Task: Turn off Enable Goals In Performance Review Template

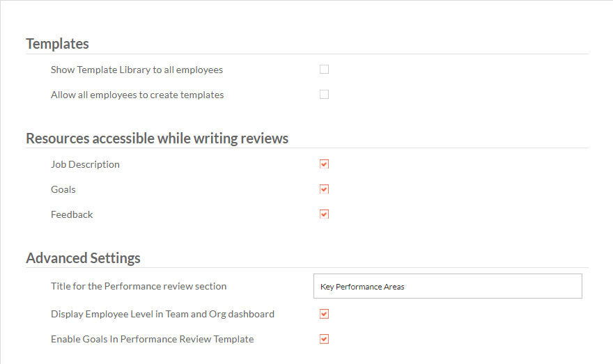Action: pos(324,339)
